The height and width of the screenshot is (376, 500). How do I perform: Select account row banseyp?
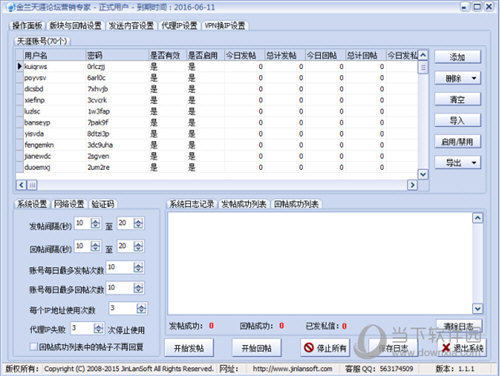pyautogui.click(x=217, y=123)
